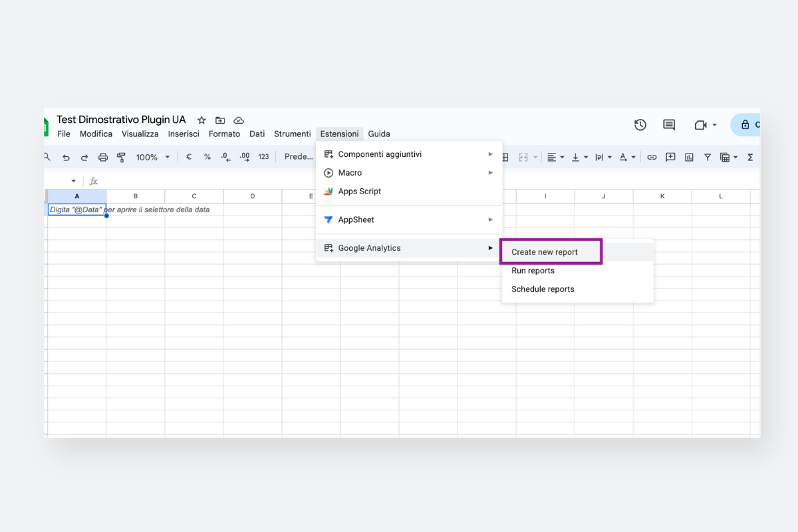The image size is (798, 532).
Task: Open the filter views table dropdown
Action: [729, 158]
